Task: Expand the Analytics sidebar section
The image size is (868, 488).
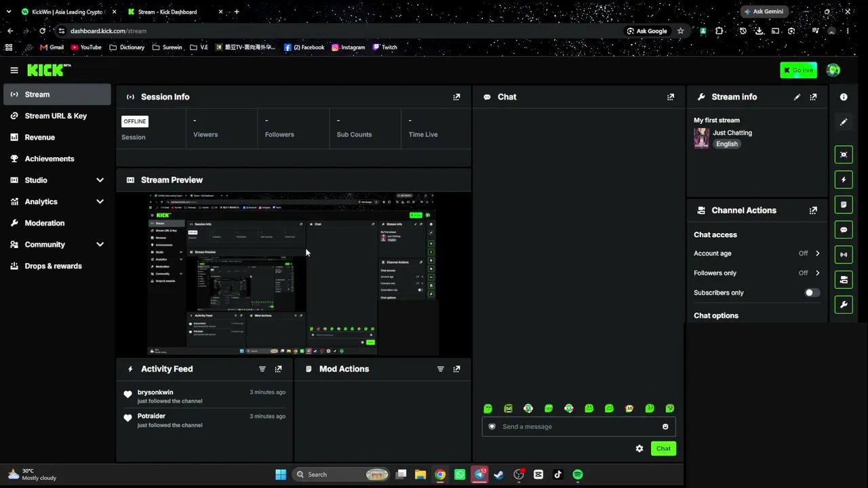Action: 100,201
